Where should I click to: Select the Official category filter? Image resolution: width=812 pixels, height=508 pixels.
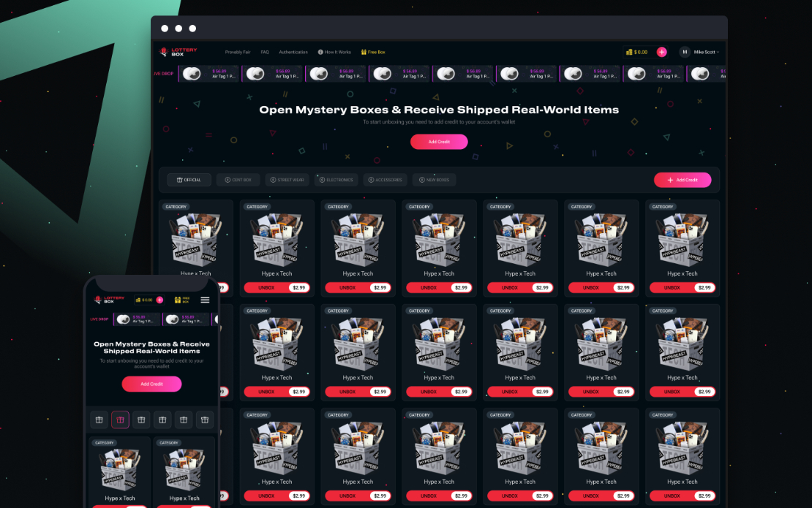pos(189,180)
